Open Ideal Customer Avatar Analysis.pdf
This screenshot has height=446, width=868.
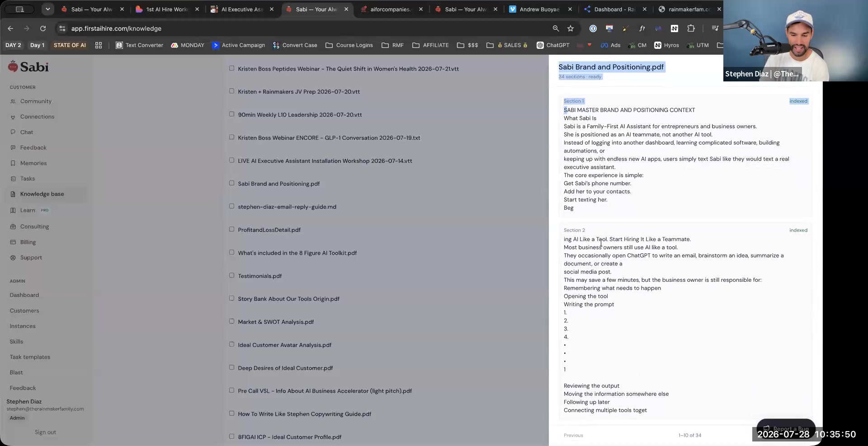284,345
